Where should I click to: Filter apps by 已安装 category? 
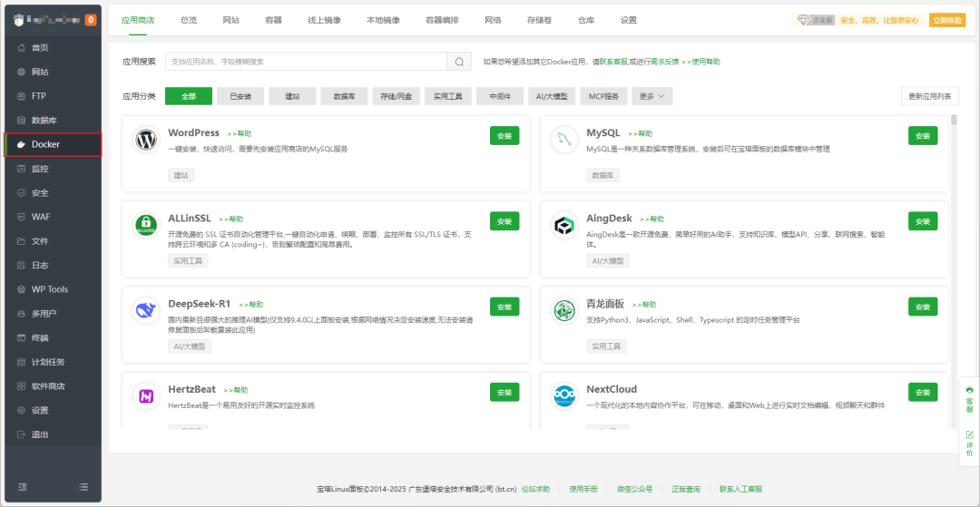point(240,96)
